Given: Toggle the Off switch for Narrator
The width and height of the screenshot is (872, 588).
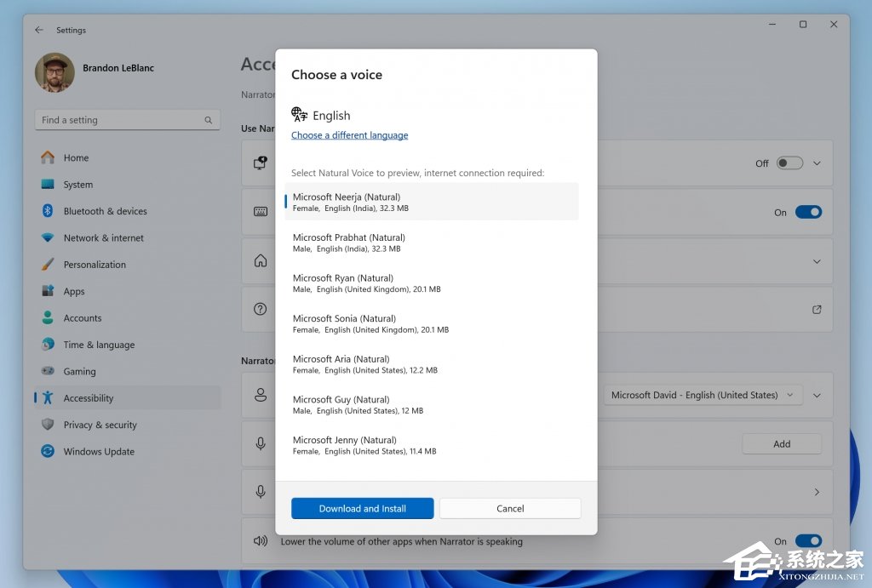Looking at the screenshot, I should (789, 163).
